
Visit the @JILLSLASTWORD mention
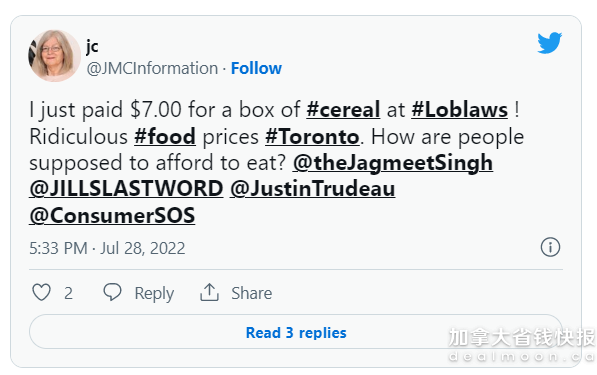126,189
